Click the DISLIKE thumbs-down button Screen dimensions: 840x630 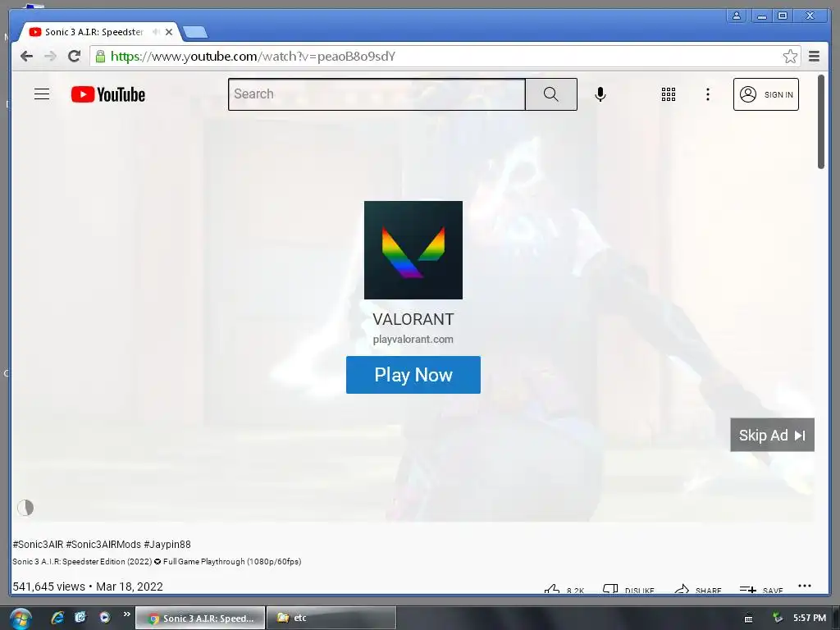(628, 590)
